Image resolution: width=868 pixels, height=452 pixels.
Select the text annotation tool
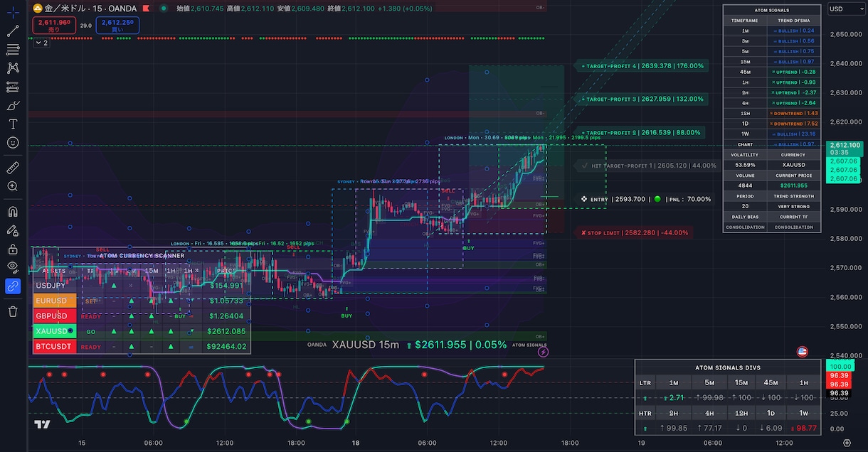[13, 124]
